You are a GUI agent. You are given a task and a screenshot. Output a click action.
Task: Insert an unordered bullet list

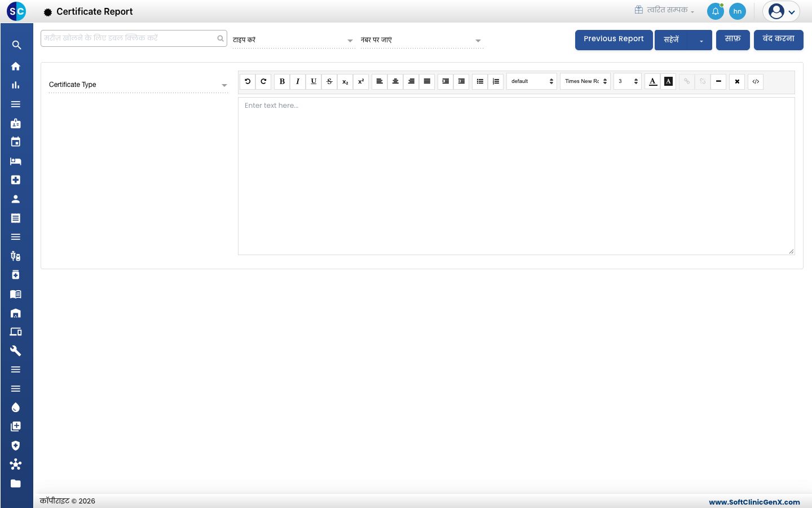[480, 81]
